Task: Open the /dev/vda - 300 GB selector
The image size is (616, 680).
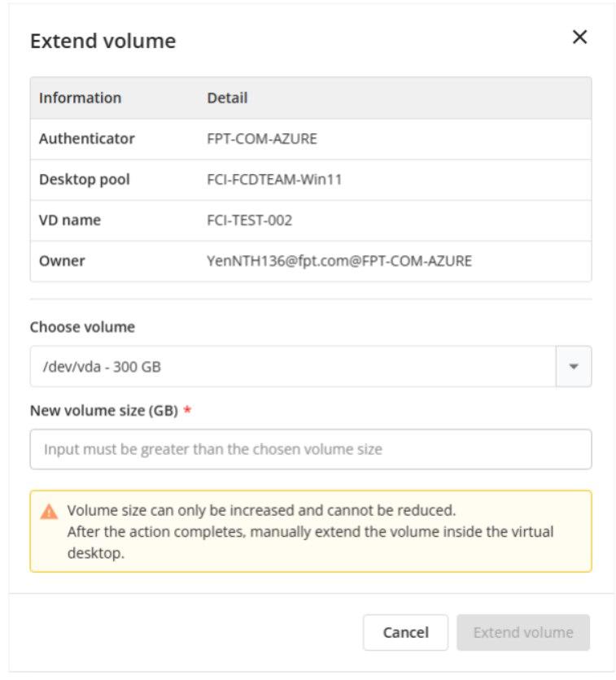Action: coord(293,367)
